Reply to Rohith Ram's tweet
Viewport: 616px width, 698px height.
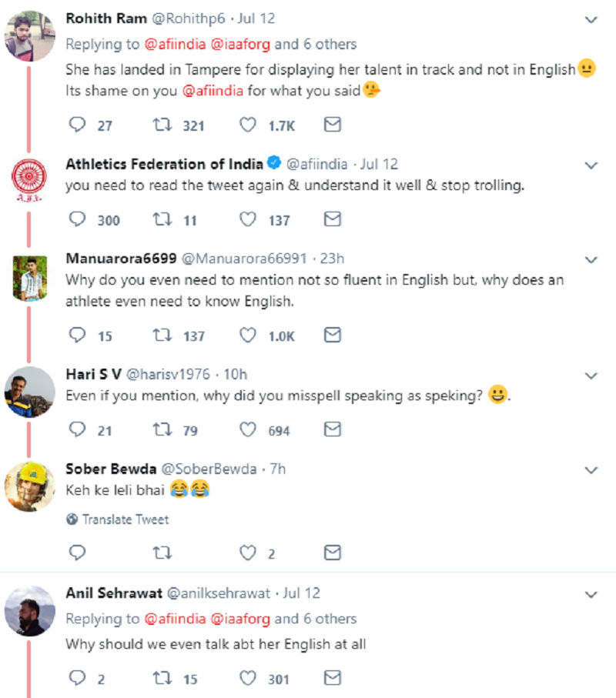click(x=78, y=125)
